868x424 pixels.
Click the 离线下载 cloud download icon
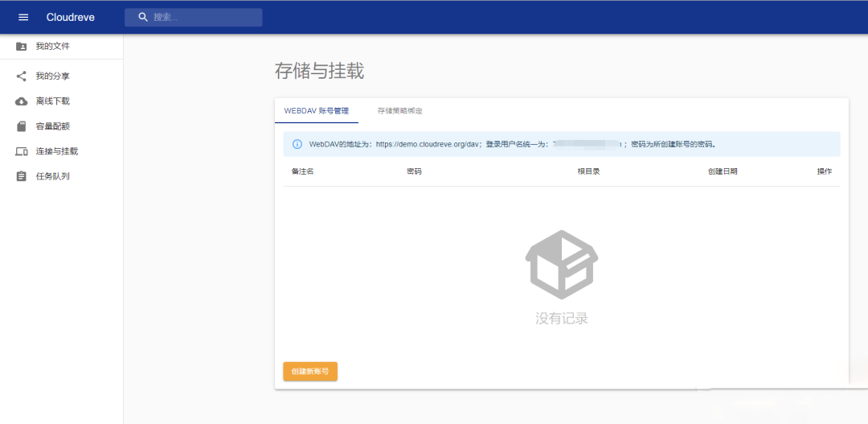tap(21, 101)
